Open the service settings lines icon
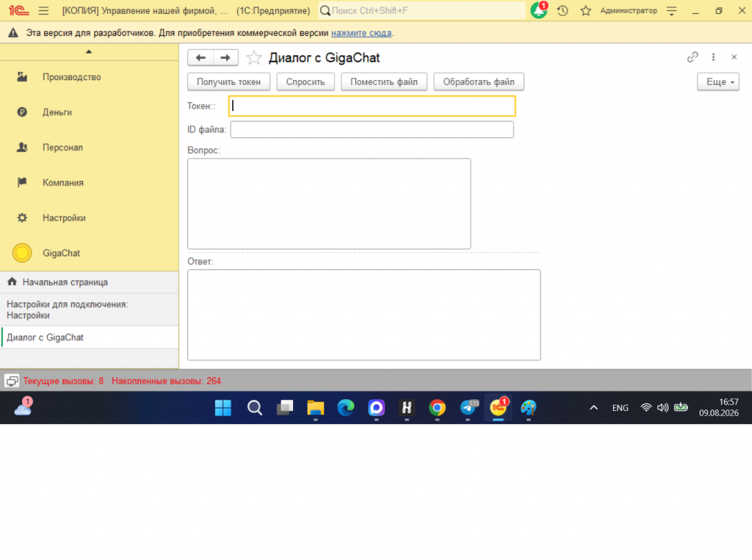The image size is (752, 560). click(x=671, y=10)
